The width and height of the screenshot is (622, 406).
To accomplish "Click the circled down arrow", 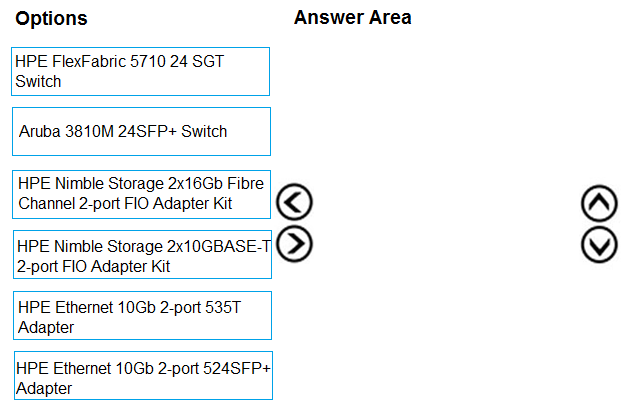I will pyautogui.click(x=599, y=244).
